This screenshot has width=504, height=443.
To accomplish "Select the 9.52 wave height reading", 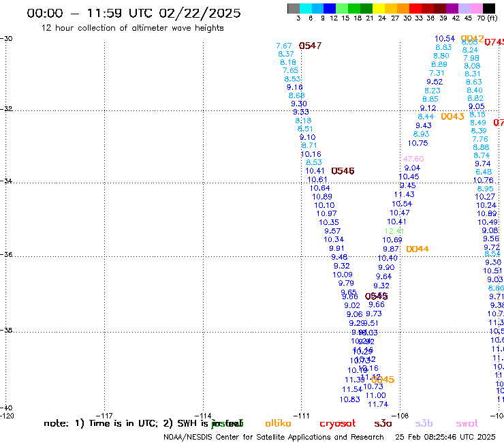I will point(435,82).
